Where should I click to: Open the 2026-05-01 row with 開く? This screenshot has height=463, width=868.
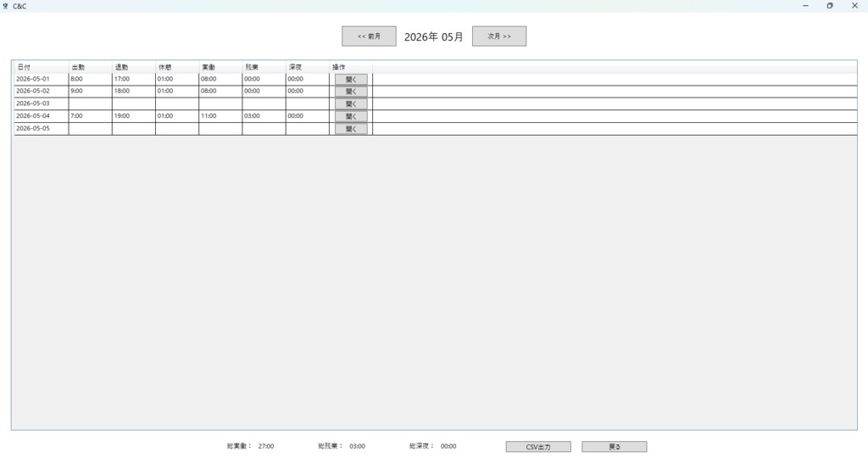(x=351, y=79)
